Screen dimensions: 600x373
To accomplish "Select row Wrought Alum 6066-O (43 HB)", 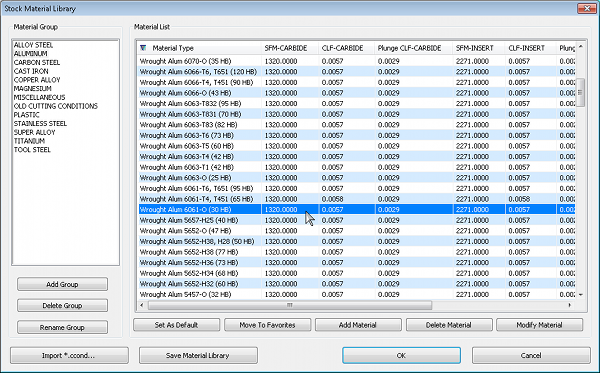I will tap(356, 93).
